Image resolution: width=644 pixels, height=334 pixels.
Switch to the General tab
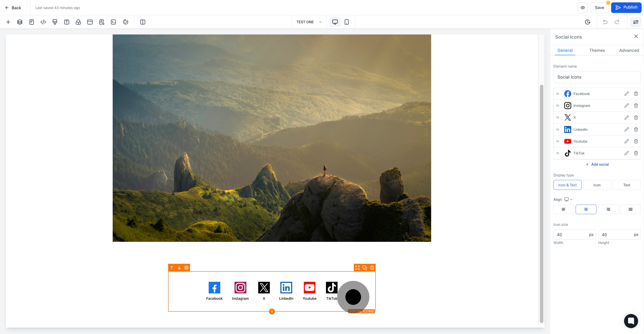point(565,50)
